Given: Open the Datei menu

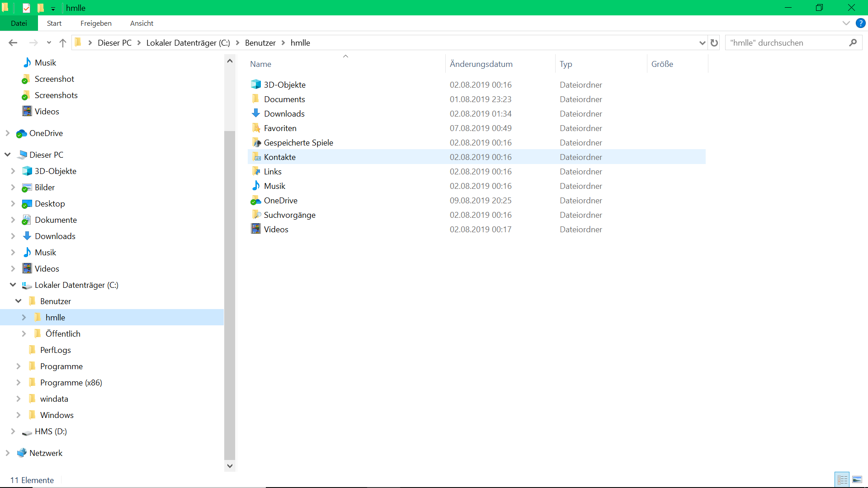Looking at the screenshot, I should tap(19, 23).
